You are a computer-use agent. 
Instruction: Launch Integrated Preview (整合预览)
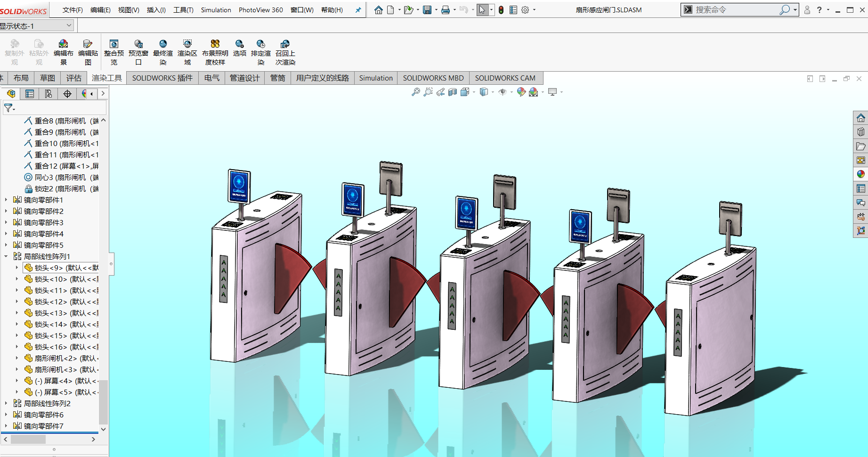(114, 52)
